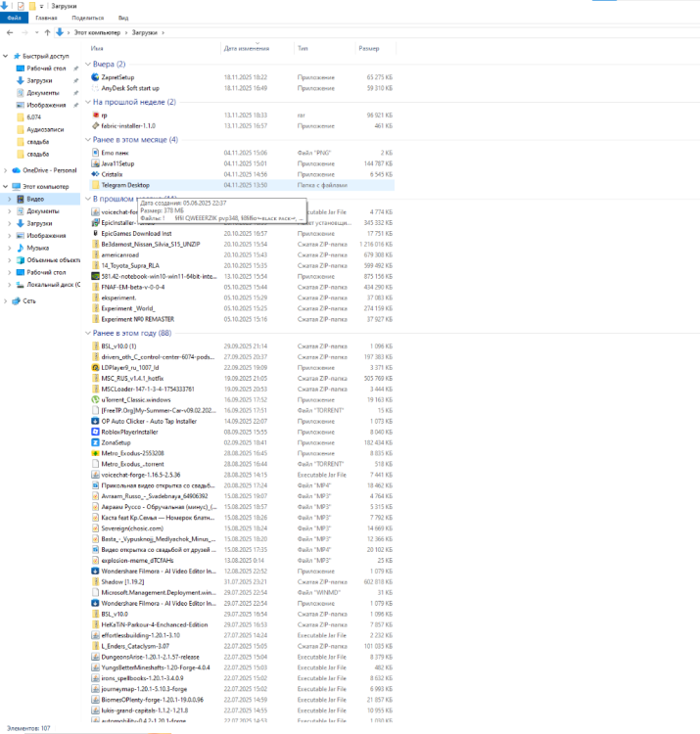Select file BiomesOPlenty-forge-1.20.1-19.0.0.96

[x=153, y=700]
